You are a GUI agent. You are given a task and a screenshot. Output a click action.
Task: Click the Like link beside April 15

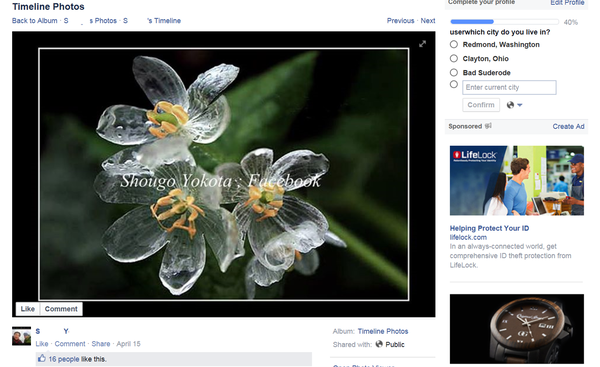42,344
